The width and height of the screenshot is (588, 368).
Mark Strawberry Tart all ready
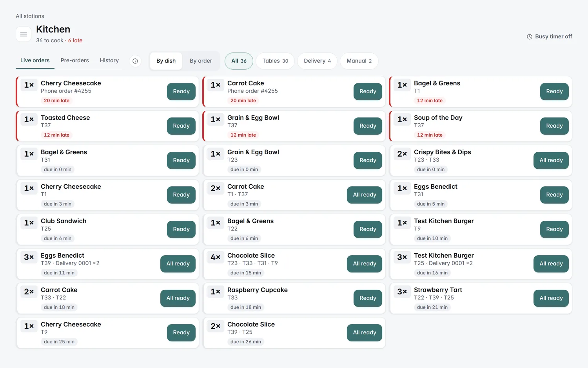(551, 298)
